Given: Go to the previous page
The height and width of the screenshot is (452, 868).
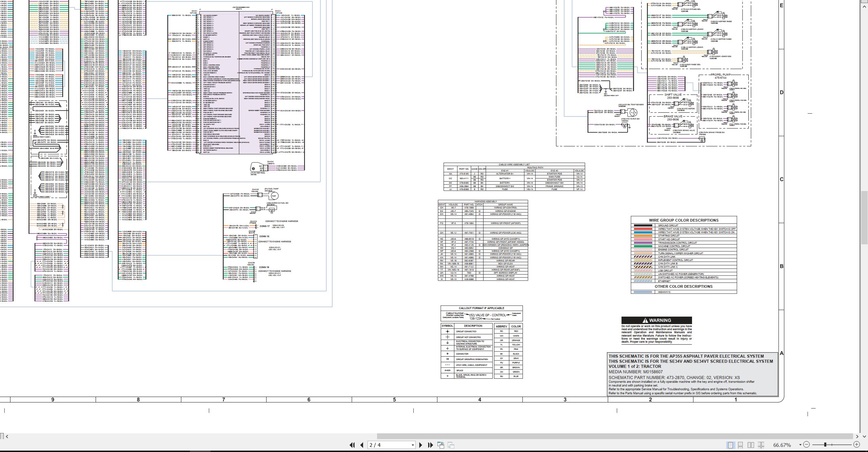Looking at the screenshot, I should pyautogui.click(x=362, y=445).
